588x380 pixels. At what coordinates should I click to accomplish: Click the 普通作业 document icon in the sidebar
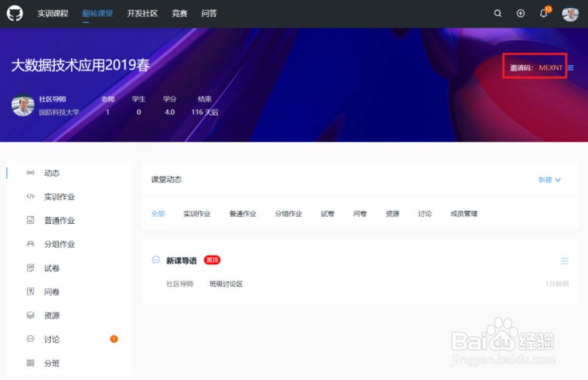click(x=31, y=220)
